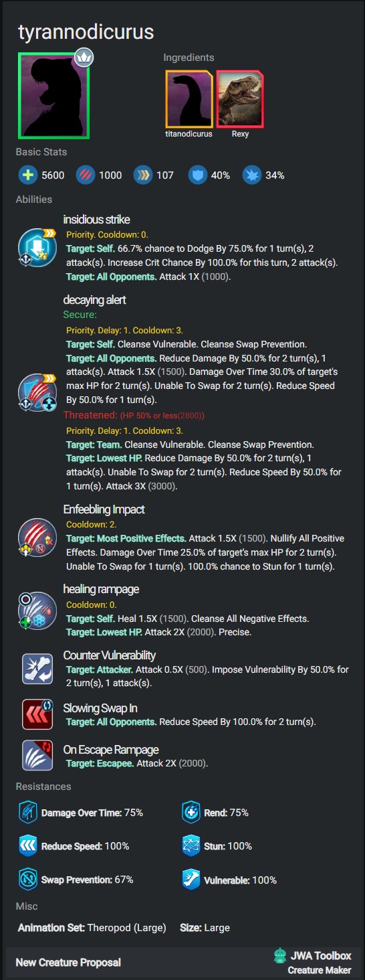Click the Counter Vulnerability icon
The height and width of the screenshot is (980, 365).
[37, 669]
